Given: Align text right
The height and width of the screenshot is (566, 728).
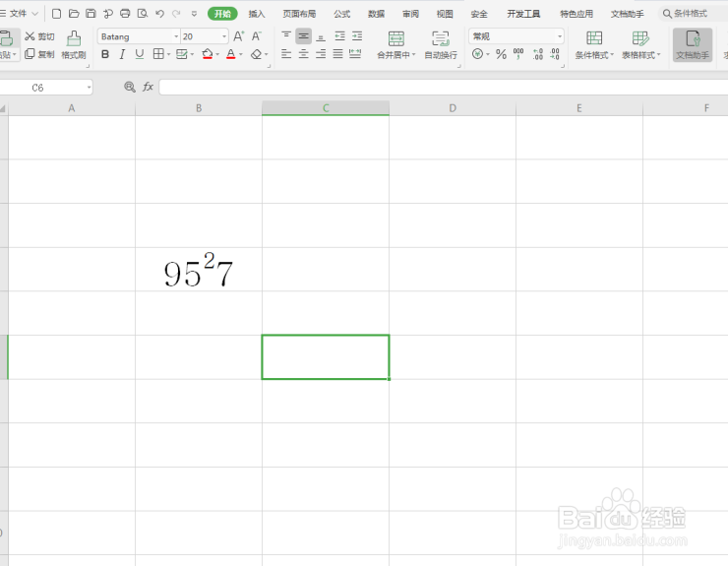Looking at the screenshot, I should (x=321, y=54).
